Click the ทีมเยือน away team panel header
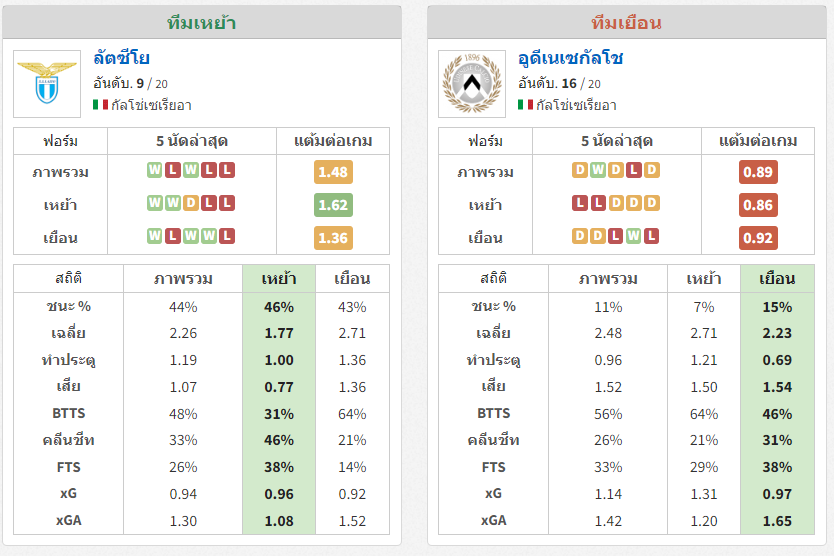This screenshot has width=834, height=556. coord(627,23)
